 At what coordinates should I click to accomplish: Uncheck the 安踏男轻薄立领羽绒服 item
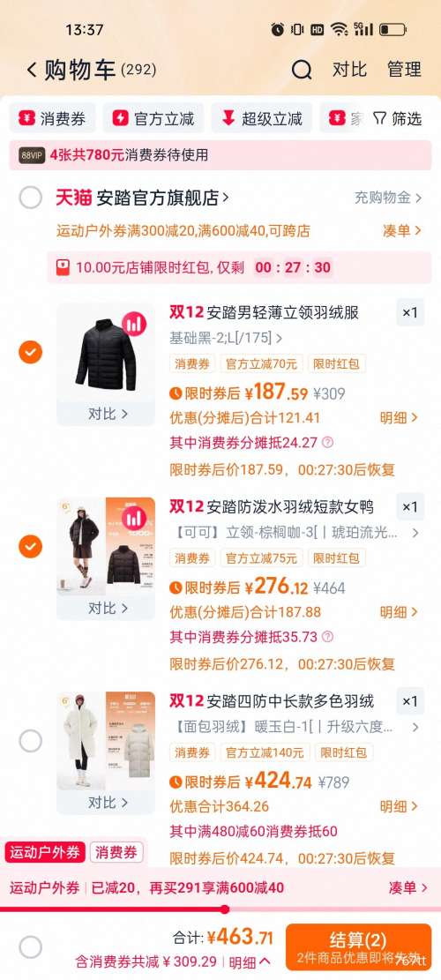31,353
